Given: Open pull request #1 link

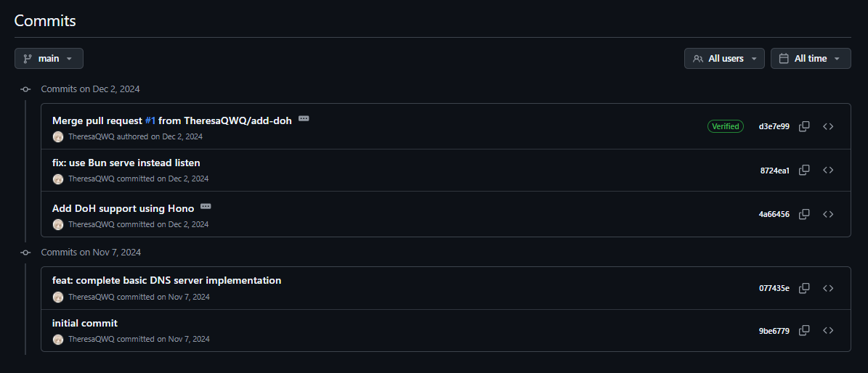Looking at the screenshot, I should coord(150,120).
